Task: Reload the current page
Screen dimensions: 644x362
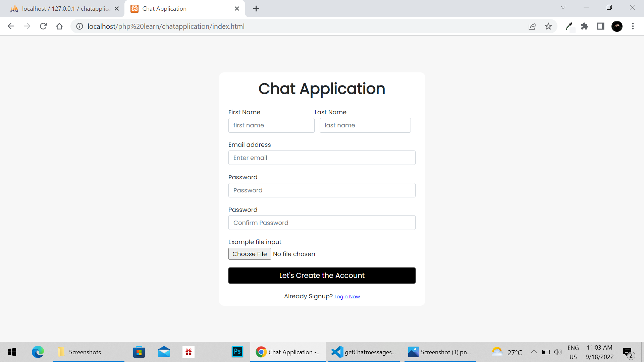Action: (43, 26)
